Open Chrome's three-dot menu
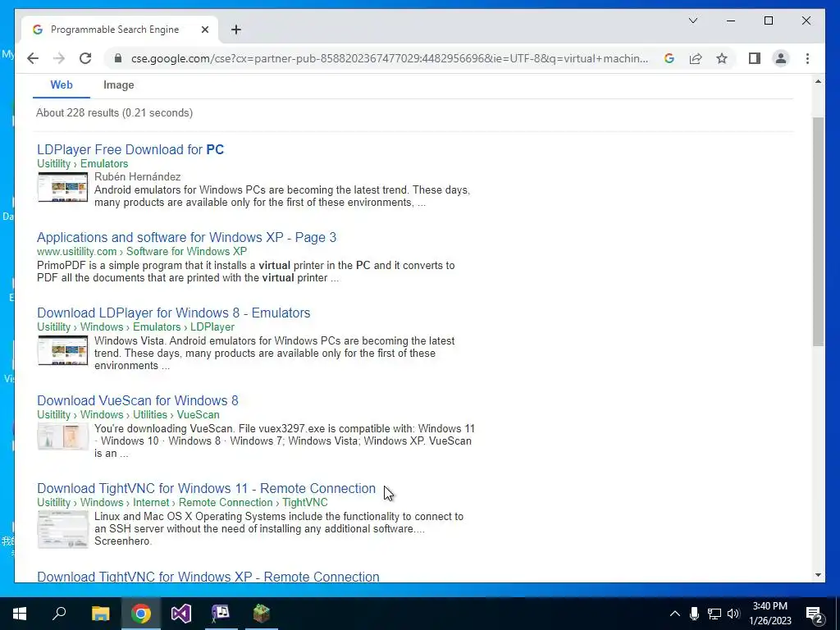840x630 pixels. pyautogui.click(x=807, y=58)
